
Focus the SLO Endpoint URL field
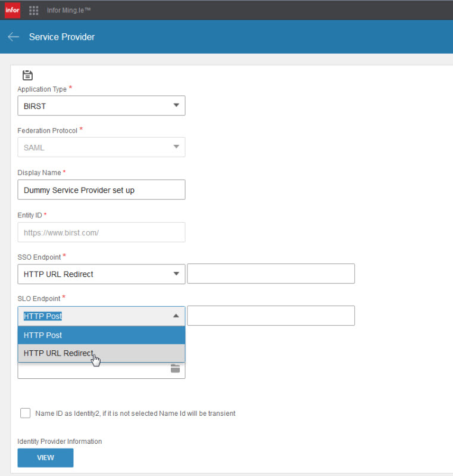click(x=271, y=316)
